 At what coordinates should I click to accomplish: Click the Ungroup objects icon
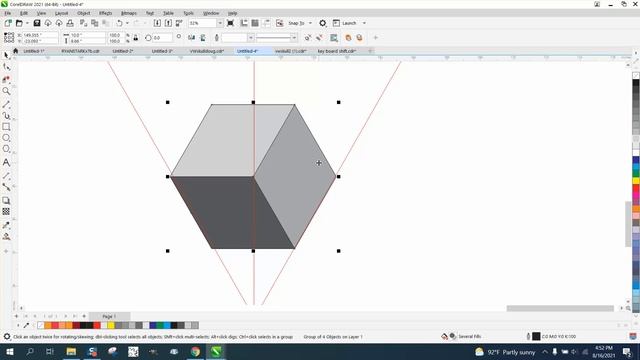pos(308,38)
